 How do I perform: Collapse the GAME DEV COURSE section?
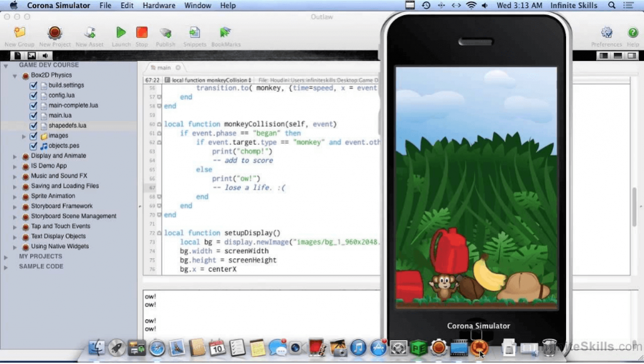(x=6, y=65)
